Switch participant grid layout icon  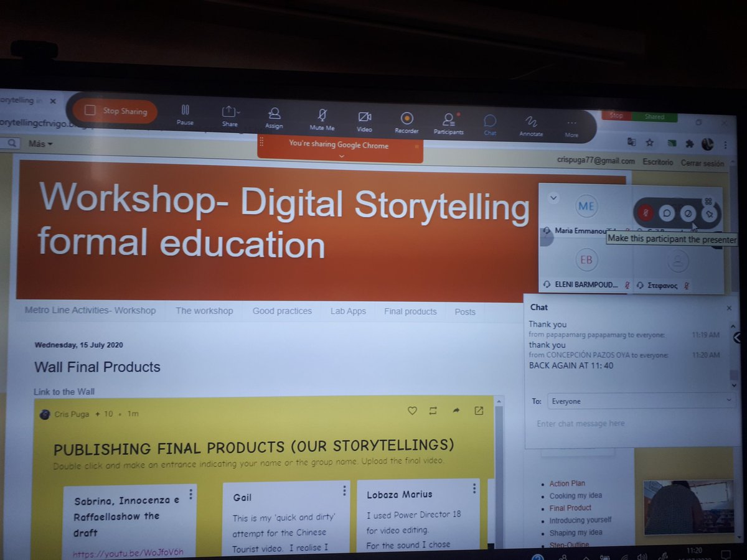[708, 201]
